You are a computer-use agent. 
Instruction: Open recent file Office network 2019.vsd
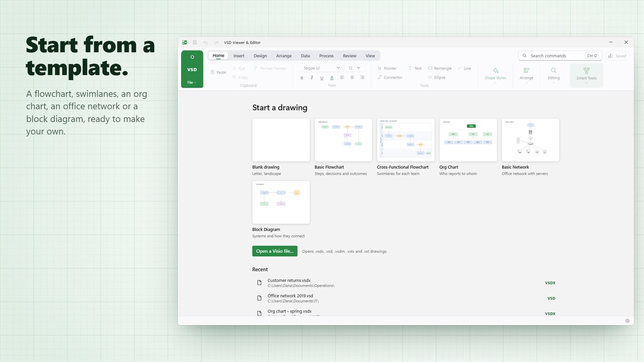click(406, 298)
